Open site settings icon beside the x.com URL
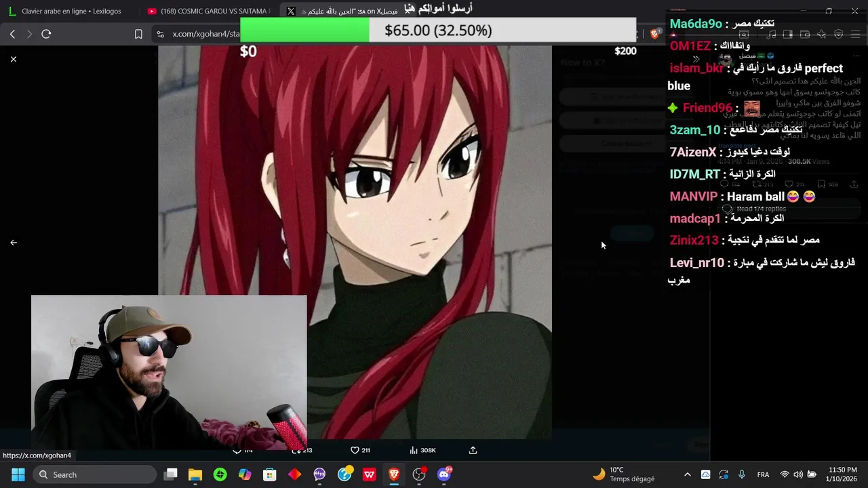The image size is (868, 488). click(x=160, y=34)
